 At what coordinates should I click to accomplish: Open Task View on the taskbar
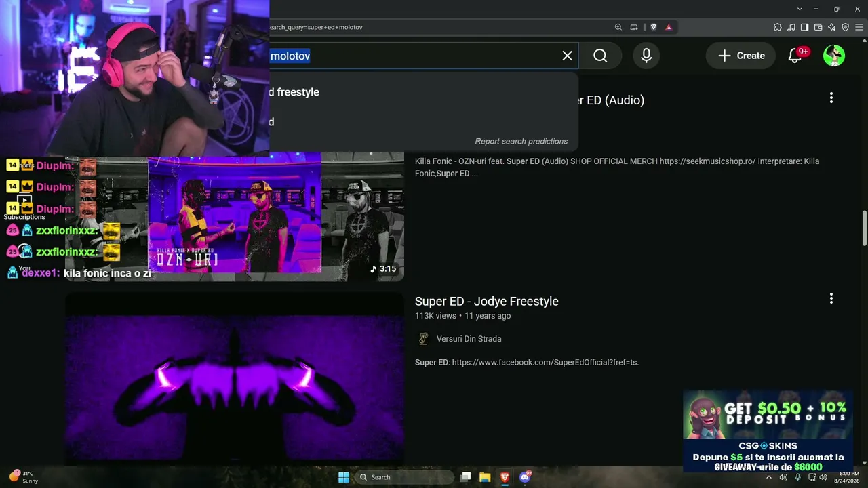tap(465, 477)
